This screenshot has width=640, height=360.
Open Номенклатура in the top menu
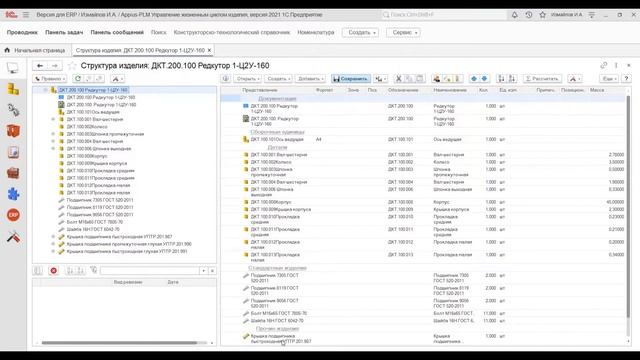point(316,32)
